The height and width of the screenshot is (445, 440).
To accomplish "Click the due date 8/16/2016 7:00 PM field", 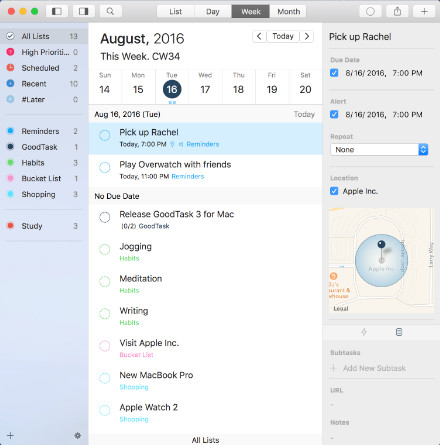I will point(384,73).
